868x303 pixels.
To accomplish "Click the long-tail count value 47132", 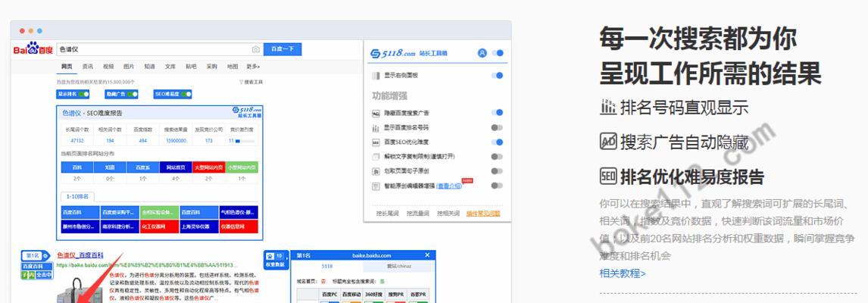I will [x=77, y=141].
